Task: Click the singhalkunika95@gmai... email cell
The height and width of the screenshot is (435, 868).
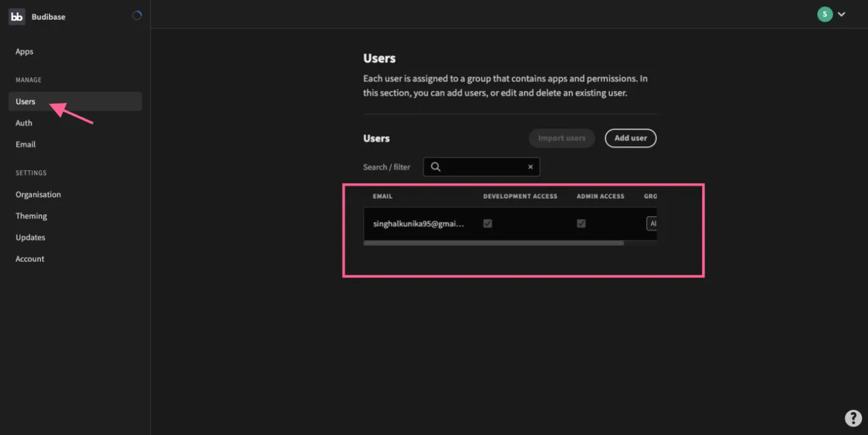Action: [419, 224]
